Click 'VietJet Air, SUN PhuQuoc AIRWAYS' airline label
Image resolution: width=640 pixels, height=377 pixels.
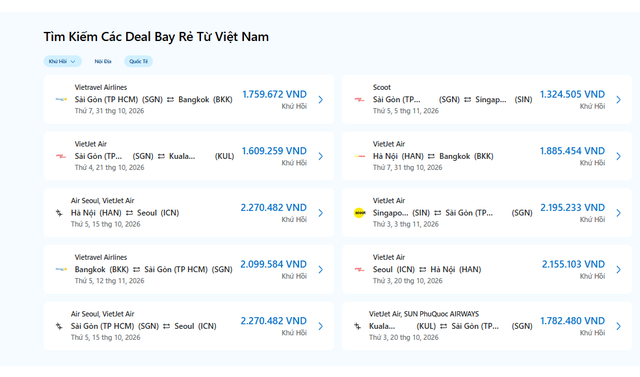coord(424,314)
